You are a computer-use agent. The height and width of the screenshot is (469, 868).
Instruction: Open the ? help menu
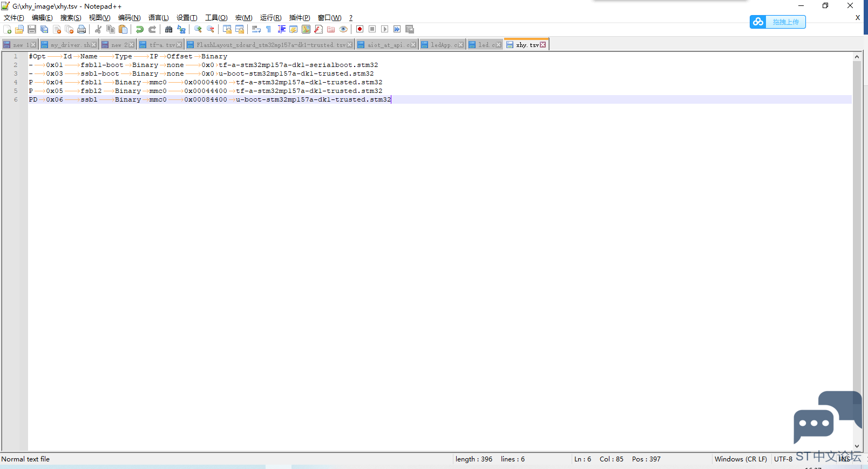tap(351, 18)
